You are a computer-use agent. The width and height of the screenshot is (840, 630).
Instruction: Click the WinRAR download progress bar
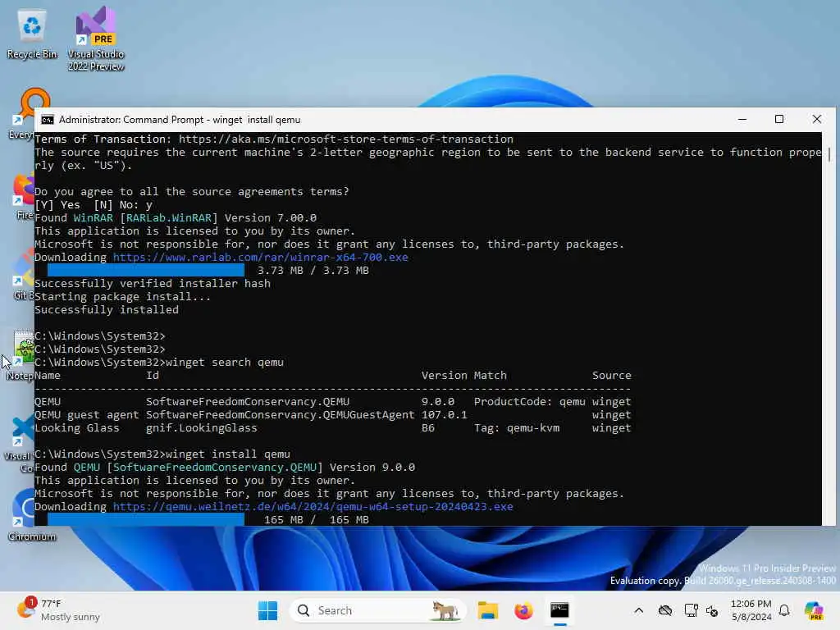[146, 270]
